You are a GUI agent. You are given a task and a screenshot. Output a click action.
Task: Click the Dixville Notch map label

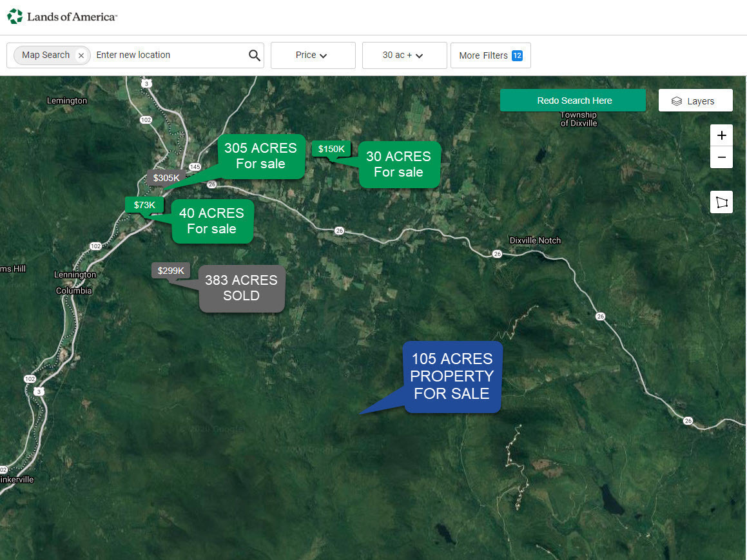[535, 240]
